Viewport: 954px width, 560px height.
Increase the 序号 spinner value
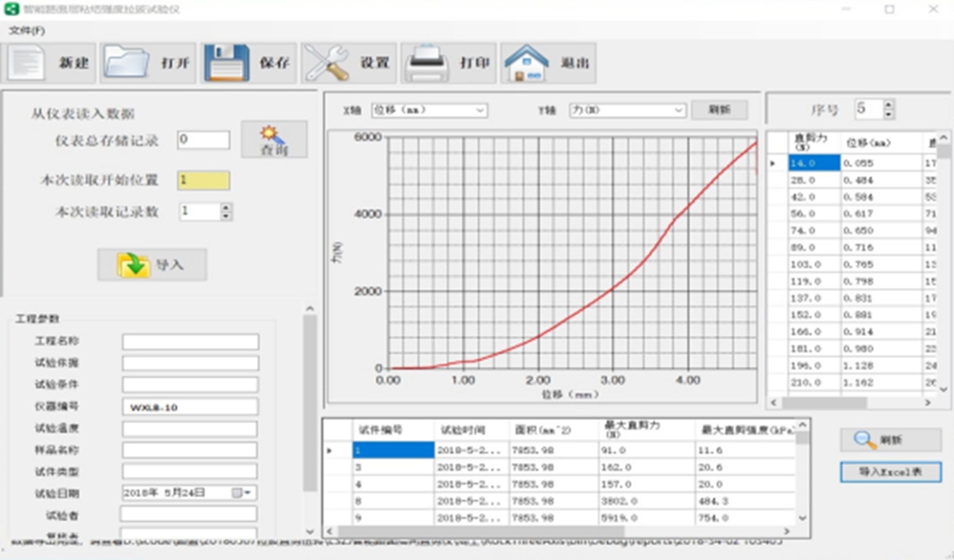click(x=888, y=104)
